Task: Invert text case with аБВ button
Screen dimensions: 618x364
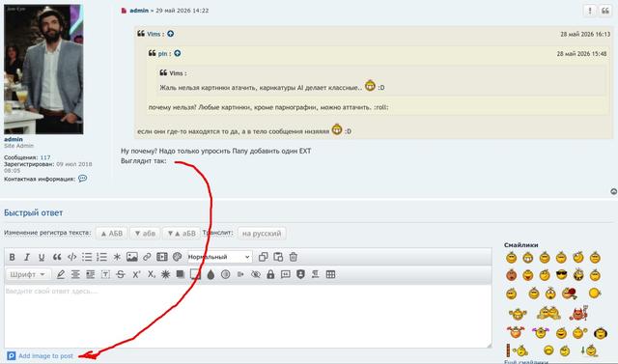Action: coord(182,234)
